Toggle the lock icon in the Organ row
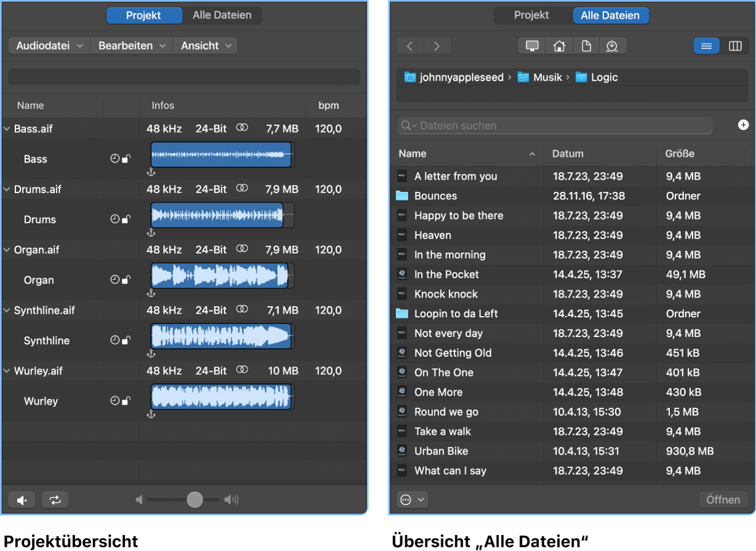This screenshot has height=551, width=756. click(126, 280)
